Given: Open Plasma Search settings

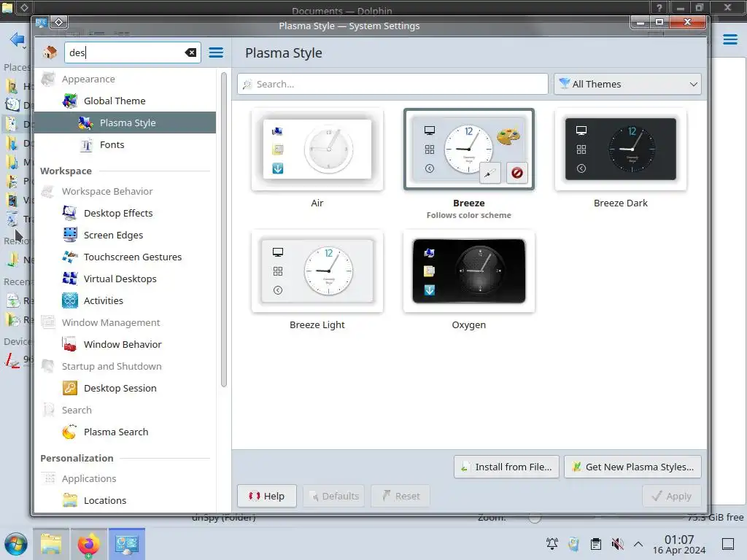Looking at the screenshot, I should 125,432.
